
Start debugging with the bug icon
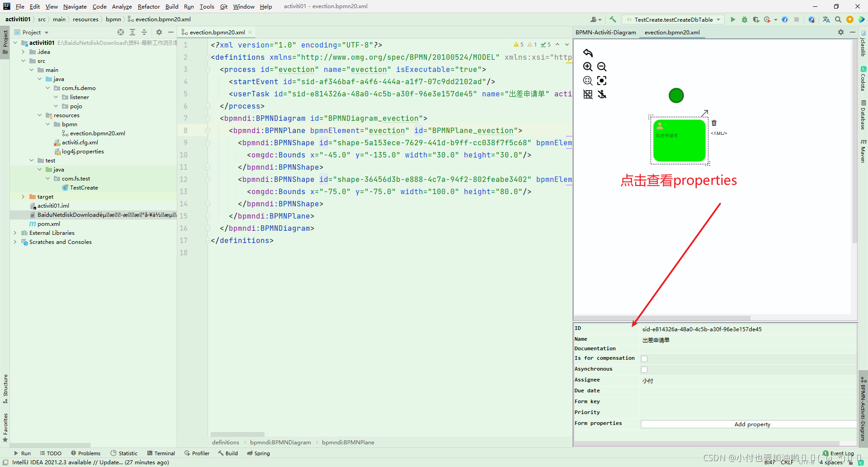click(x=745, y=19)
